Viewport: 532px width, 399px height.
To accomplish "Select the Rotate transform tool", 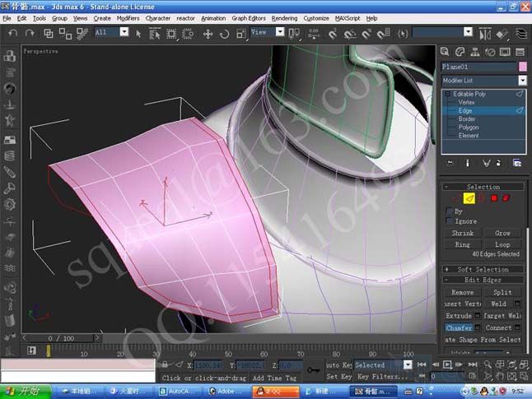I will click(224, 34).
